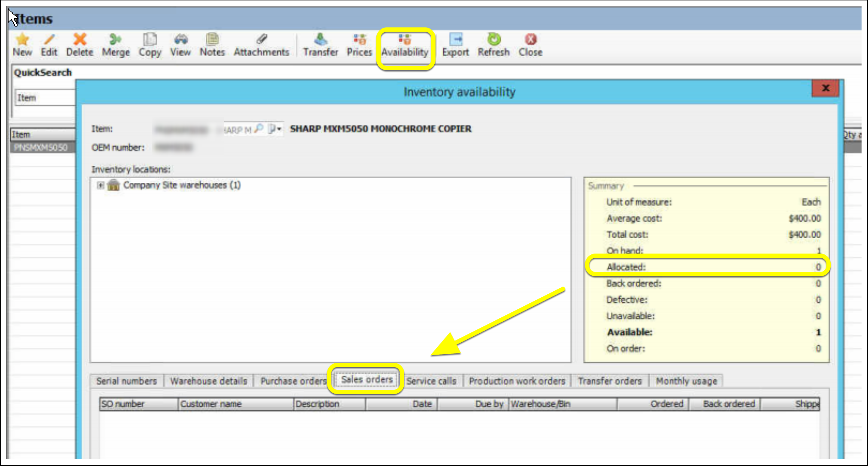Switch to the Serial numbers tab
Image resolution: width=868 pixels, height=466 pixels.
pyautogui.click(x=126, y=381)
